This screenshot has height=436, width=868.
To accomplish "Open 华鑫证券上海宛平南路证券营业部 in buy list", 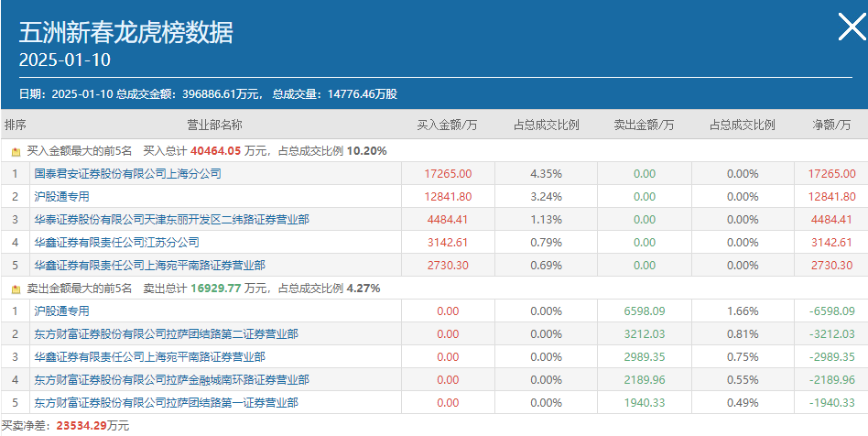I will (x=149, y=266).
